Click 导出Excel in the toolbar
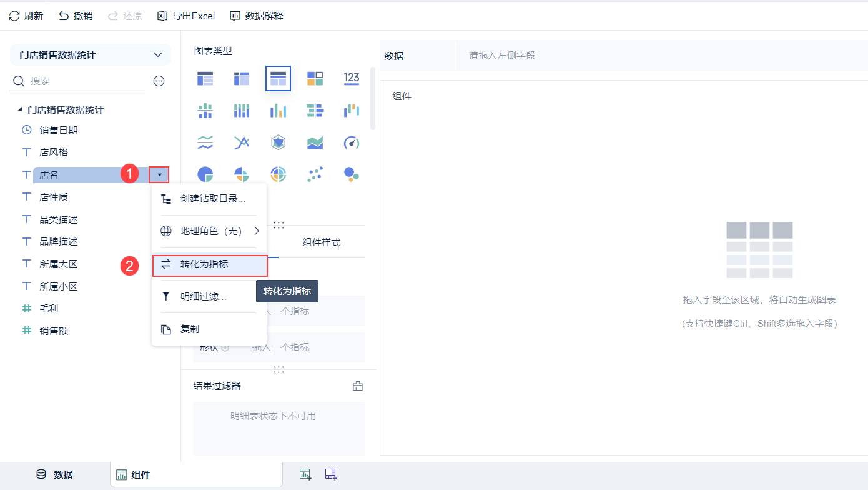 point(185,16)
